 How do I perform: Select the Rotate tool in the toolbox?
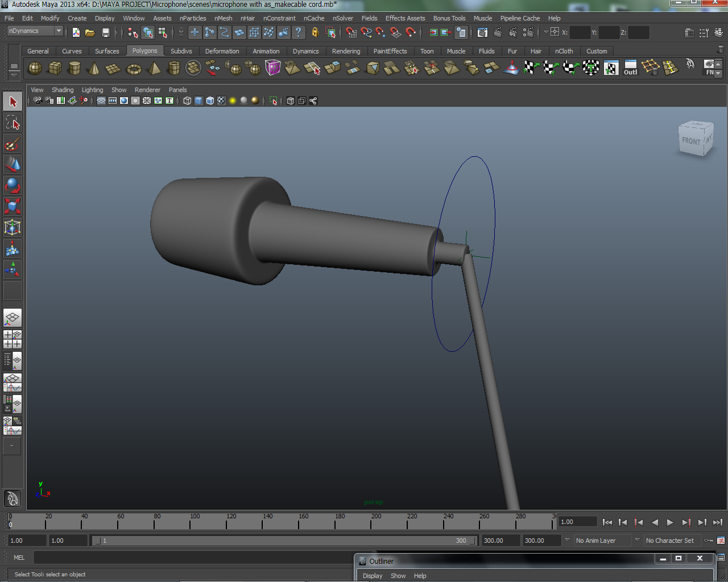click(x=13, y=185)
